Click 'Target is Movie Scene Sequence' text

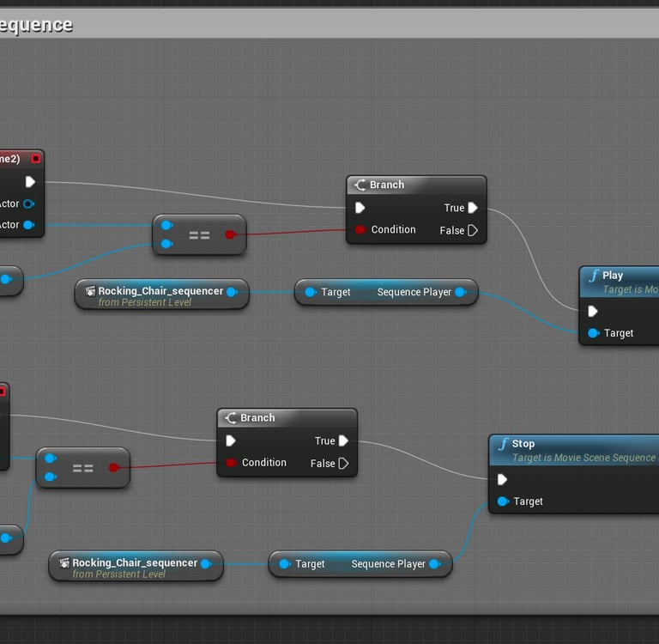pyautogui.click(x=583, y=458)
